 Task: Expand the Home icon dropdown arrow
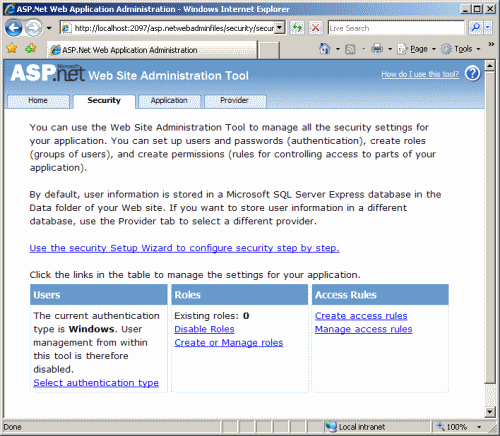(338, 49)
